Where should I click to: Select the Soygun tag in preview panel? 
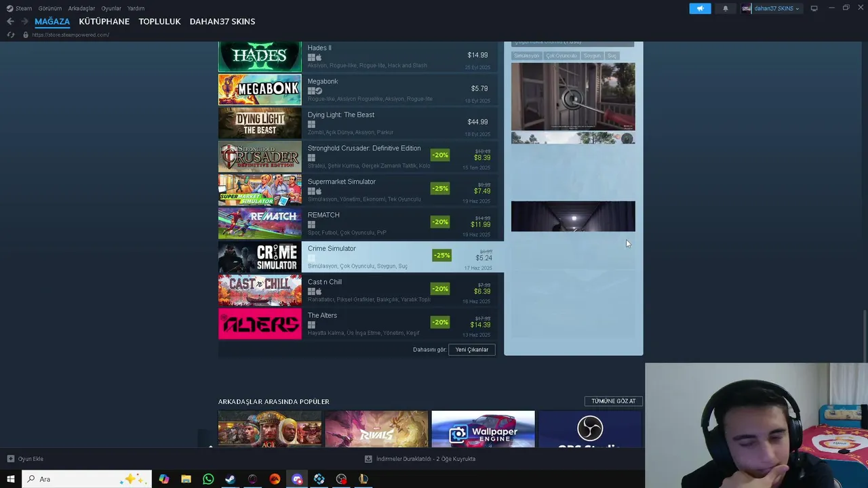[592, 56]
